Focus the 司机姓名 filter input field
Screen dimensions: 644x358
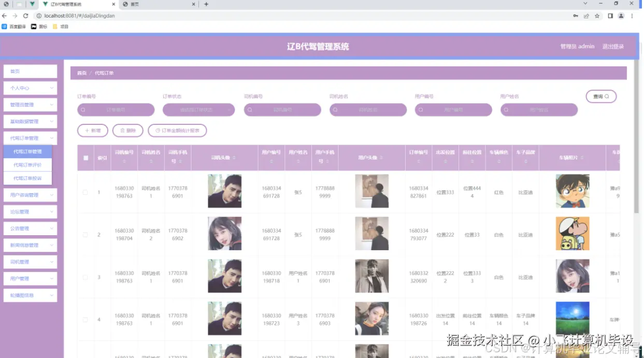(368, 110)
